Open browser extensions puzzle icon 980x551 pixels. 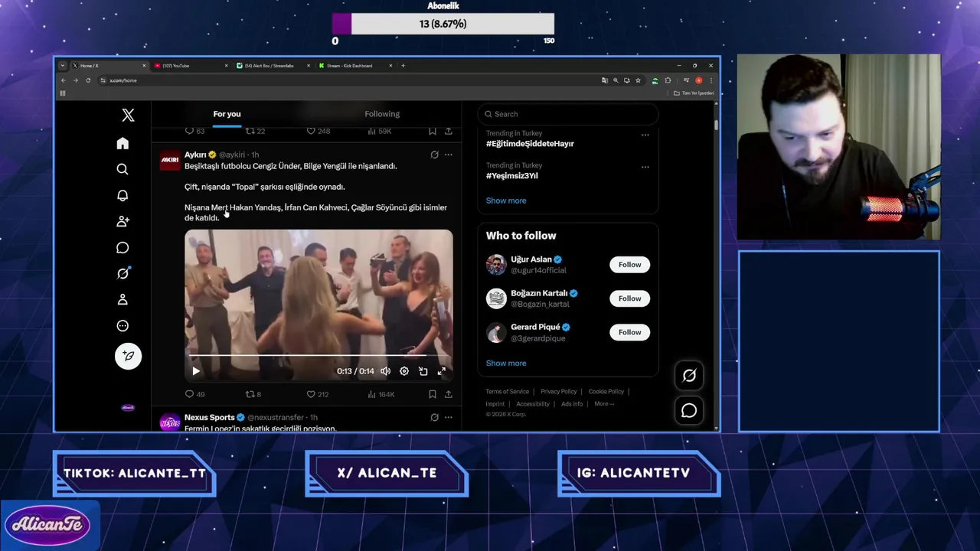click(x=668, y=80)
